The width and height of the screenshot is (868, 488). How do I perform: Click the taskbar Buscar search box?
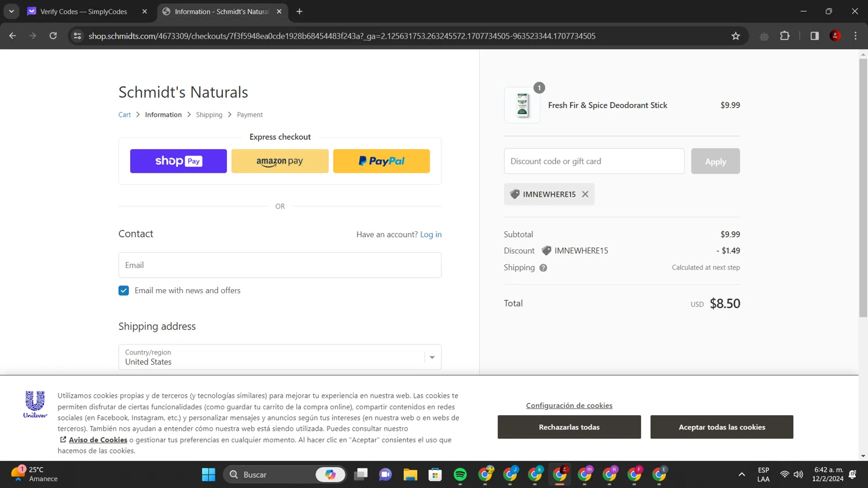pyautogui.click(x=284, y=475)
